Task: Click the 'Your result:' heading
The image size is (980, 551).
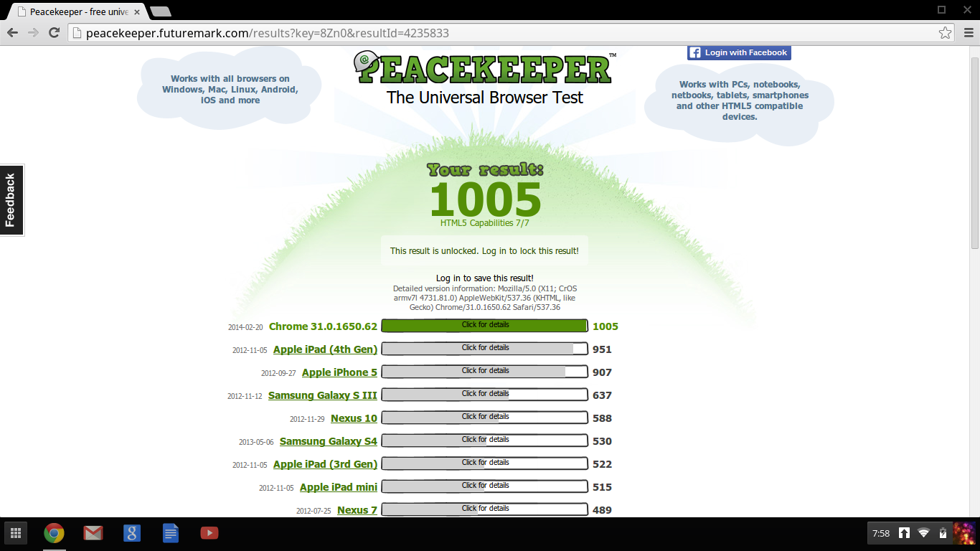Action: pos(486,170)
